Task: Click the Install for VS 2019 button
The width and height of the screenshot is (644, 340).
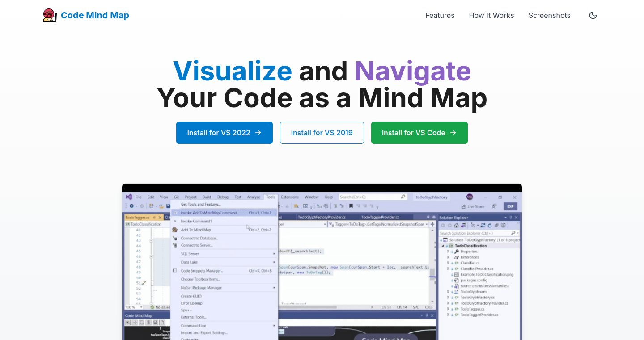Action: (x=322, y=133)
